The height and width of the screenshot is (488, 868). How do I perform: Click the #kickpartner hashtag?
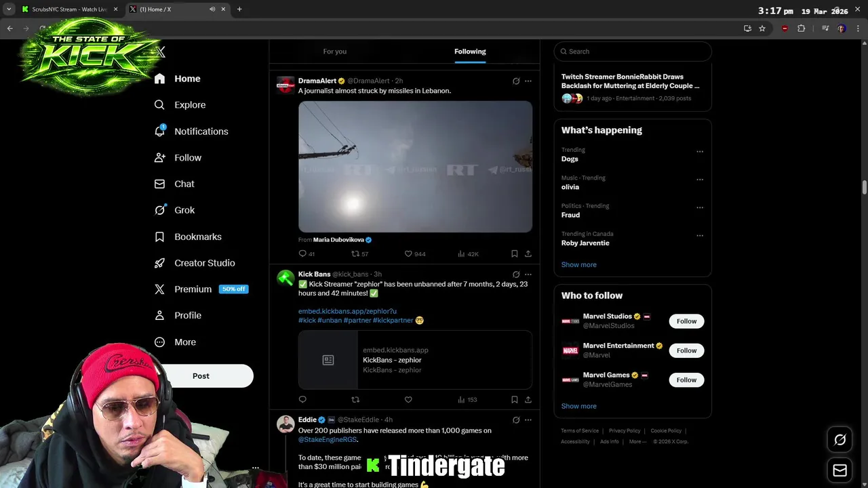click(x=393, y=320)
